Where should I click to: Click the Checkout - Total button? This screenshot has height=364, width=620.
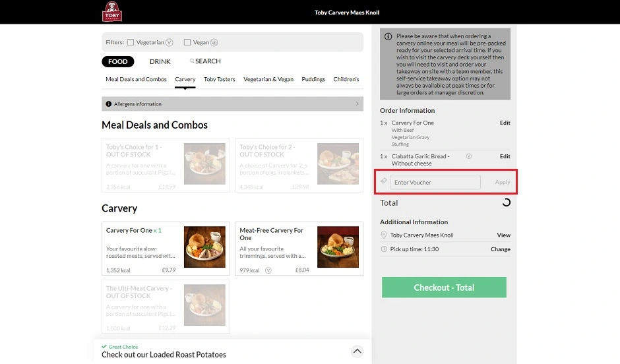pyautogui.click(x=444, y=288)
